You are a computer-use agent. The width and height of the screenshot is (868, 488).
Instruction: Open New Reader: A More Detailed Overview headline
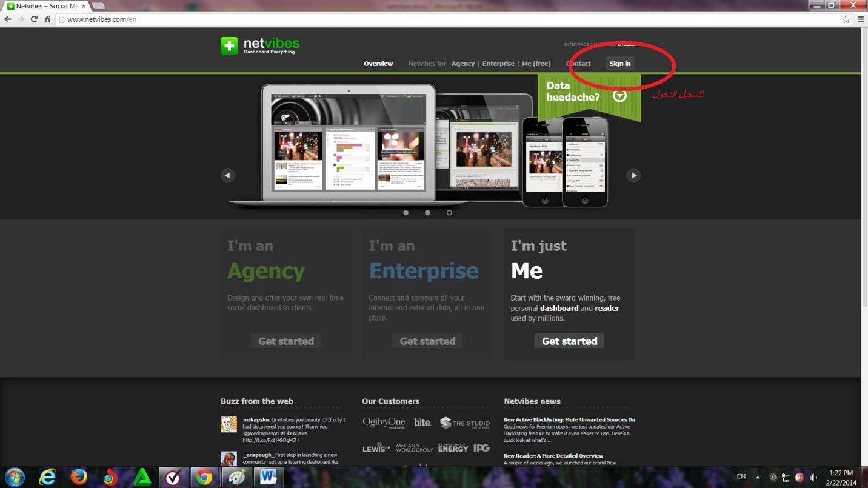tap(553, 456)
